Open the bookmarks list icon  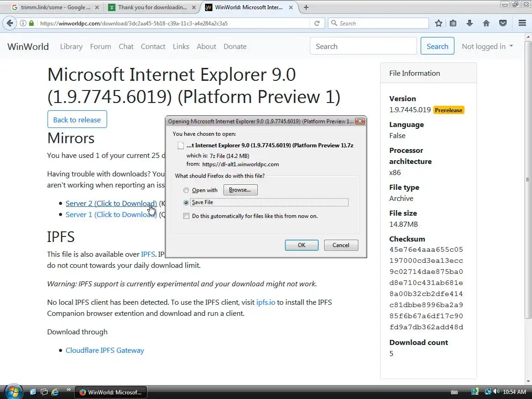coord(453,23)
